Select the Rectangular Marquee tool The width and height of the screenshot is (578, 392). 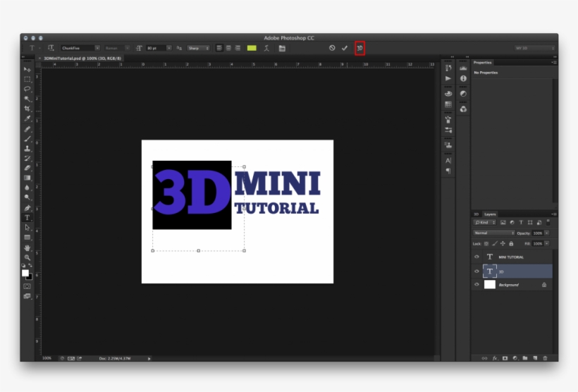pyautogui.click(x=27, y=79)
